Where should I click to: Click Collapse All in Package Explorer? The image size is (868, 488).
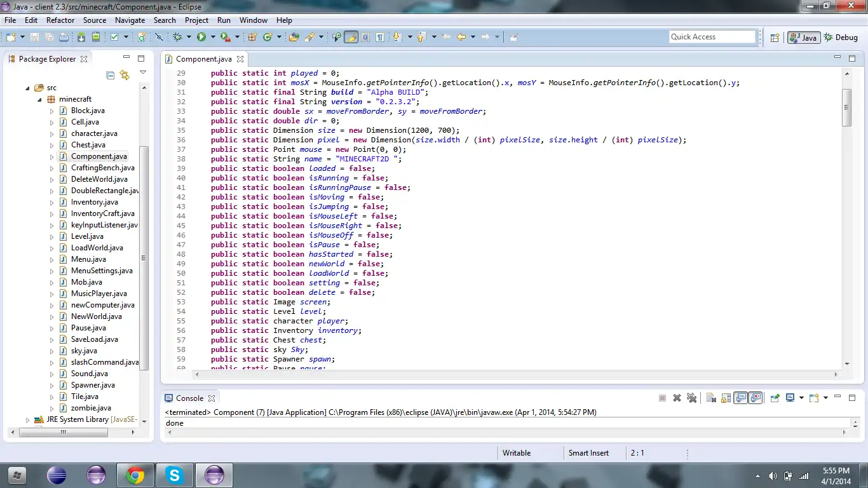coord(111,75)
